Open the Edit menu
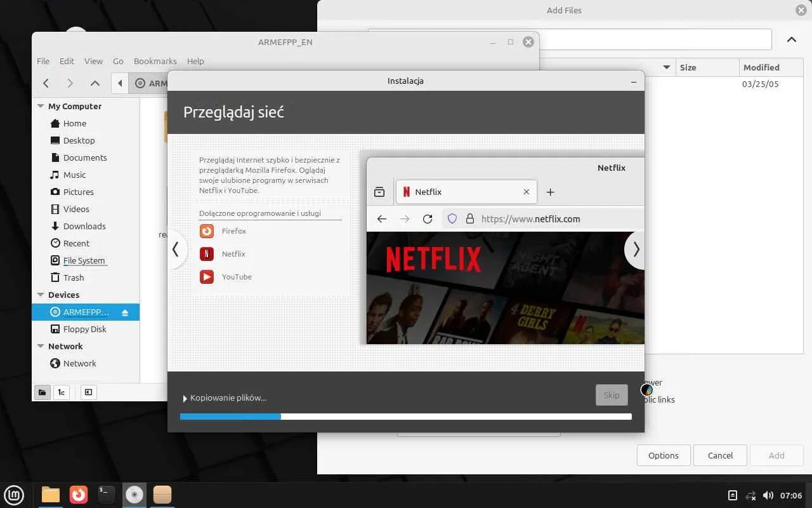The width and height of the screenshot is (812, 508). pos(67,61)
